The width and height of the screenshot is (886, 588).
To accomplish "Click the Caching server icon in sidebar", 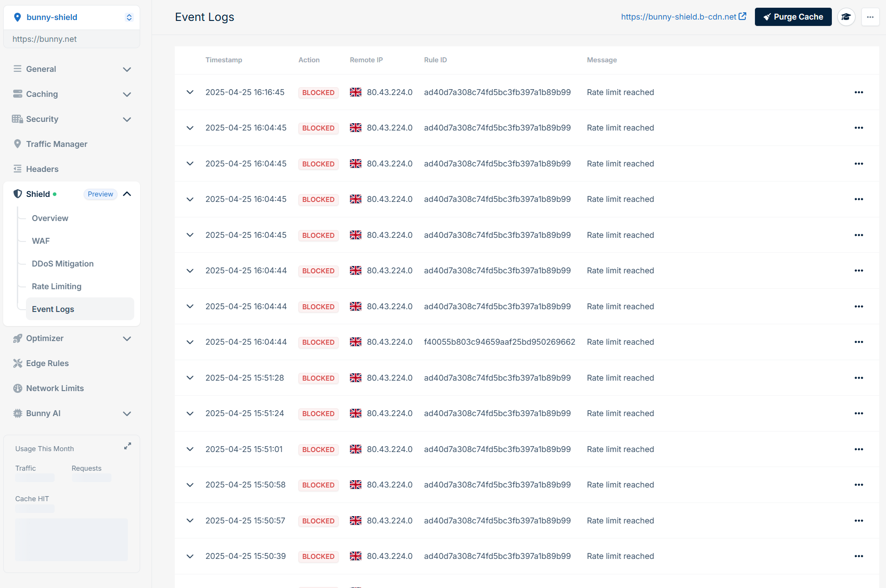I will click(x=17, y=94).
